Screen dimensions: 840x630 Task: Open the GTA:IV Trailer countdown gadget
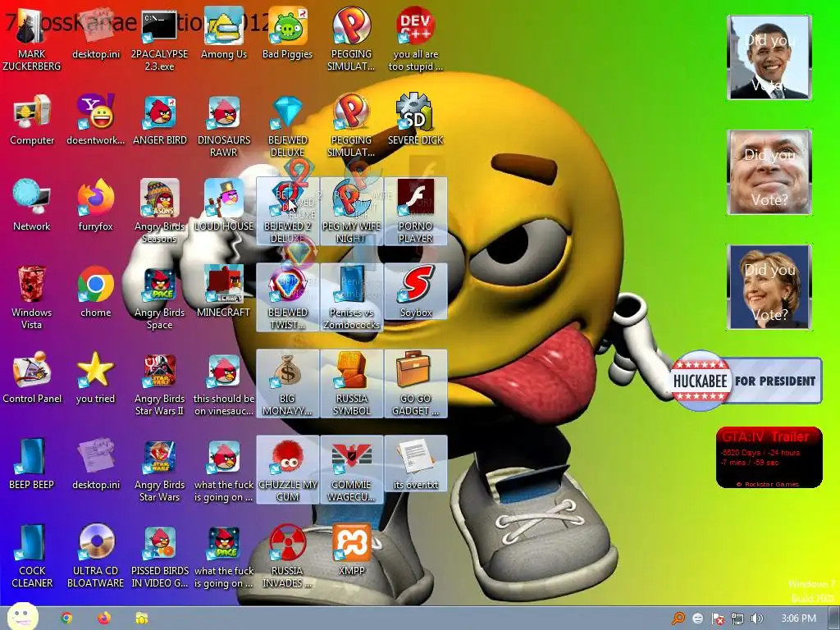pos(769,457)
